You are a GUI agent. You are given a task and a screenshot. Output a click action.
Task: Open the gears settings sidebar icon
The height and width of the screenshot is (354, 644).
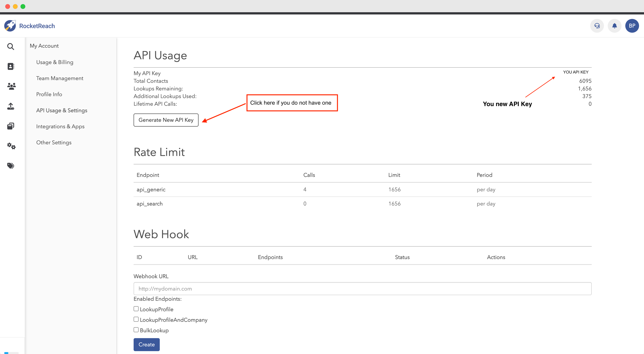coord(11,146)
